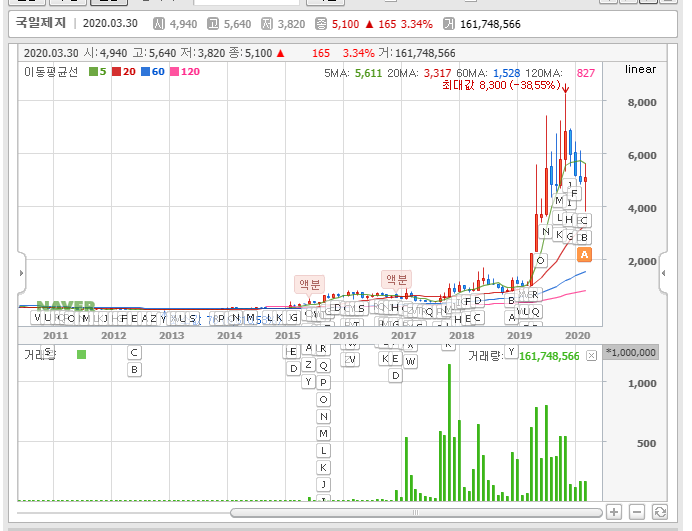Click the 시 open-price icon in header
This screenshot has height=531, width=692.
158,24
